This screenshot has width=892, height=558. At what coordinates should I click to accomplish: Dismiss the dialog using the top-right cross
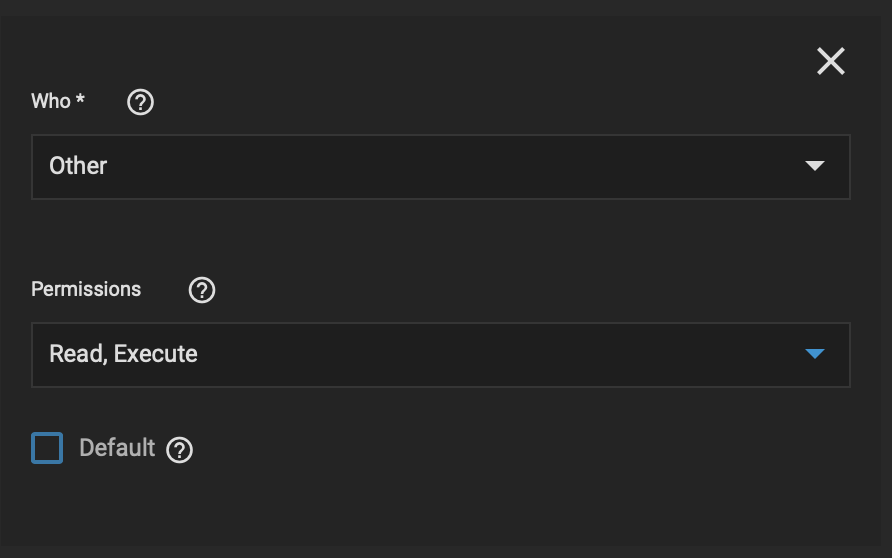point(831,61)
